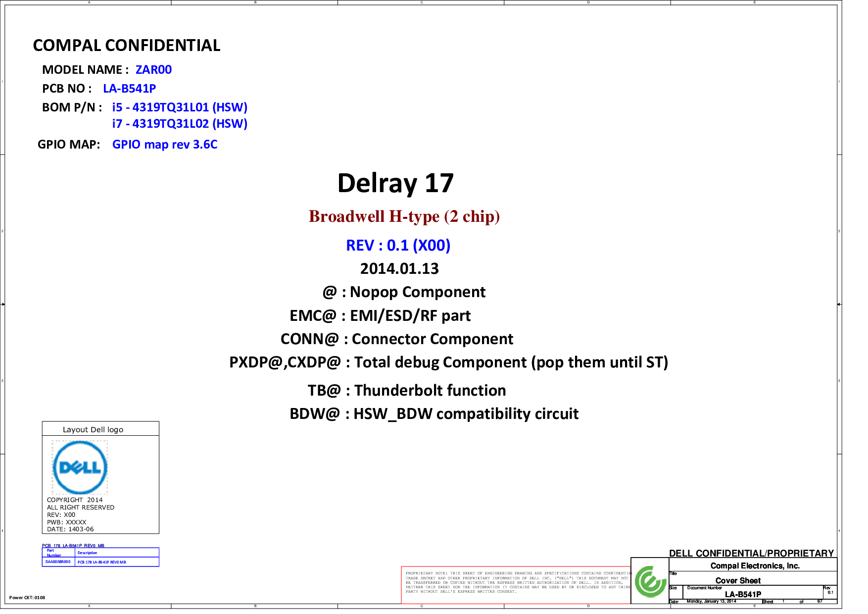Click the 'DATE: 1403-06' line
This screenshot has width=868, height=614.
click(70, 529)
